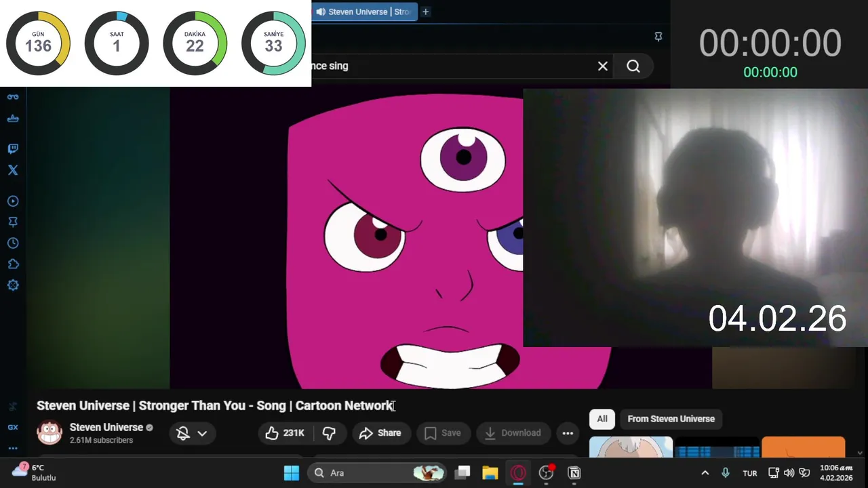This screenshot has height=488, width=868.
Task: Open volume control tray icon
Action: pyautogui.click(x=789, y=473)
